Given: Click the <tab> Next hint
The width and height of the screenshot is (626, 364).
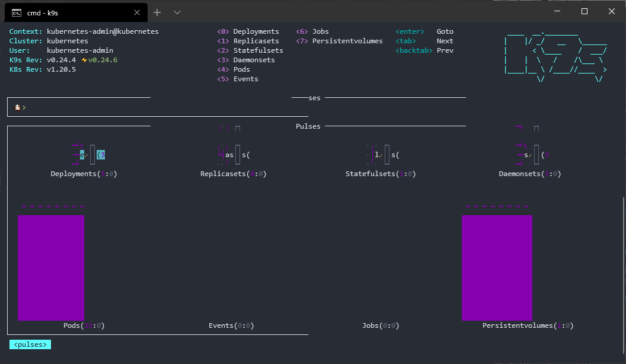Looking at the screenshot, I should click(424, 41).
